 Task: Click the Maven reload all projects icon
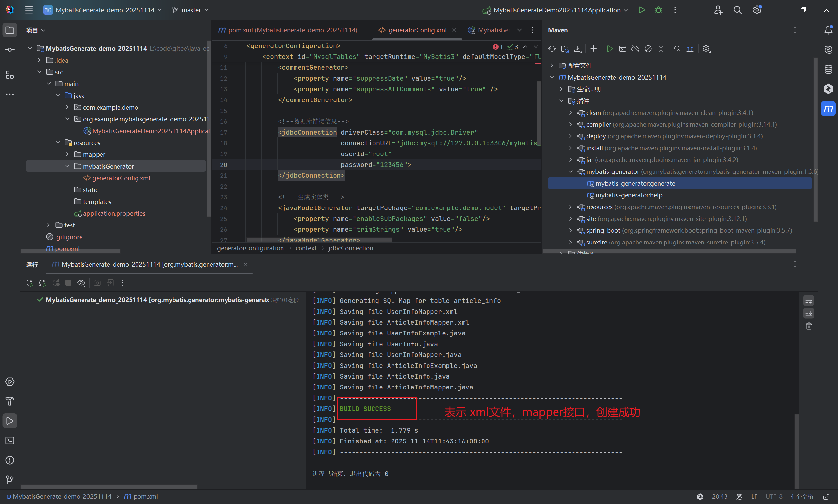(x=552, y=49)
